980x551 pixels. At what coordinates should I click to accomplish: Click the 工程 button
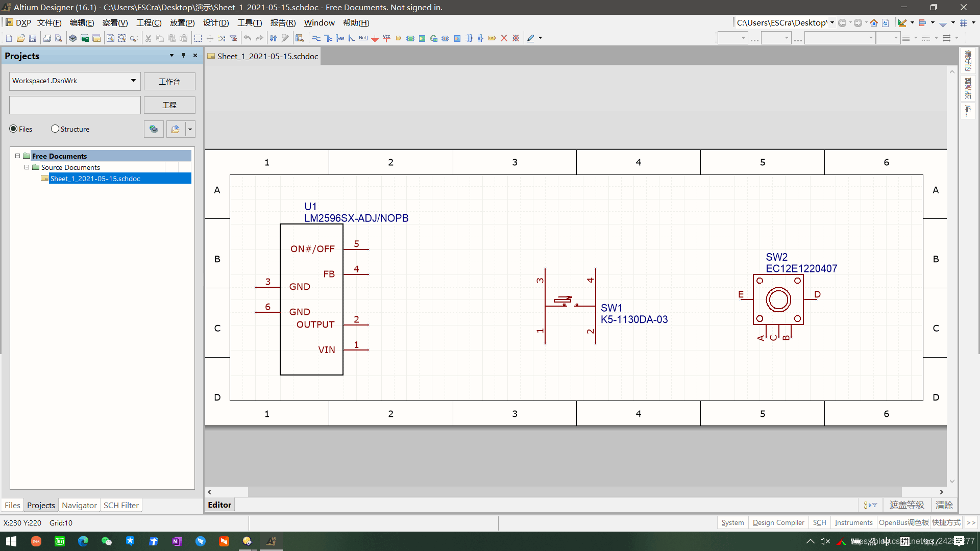pos(168,104)
